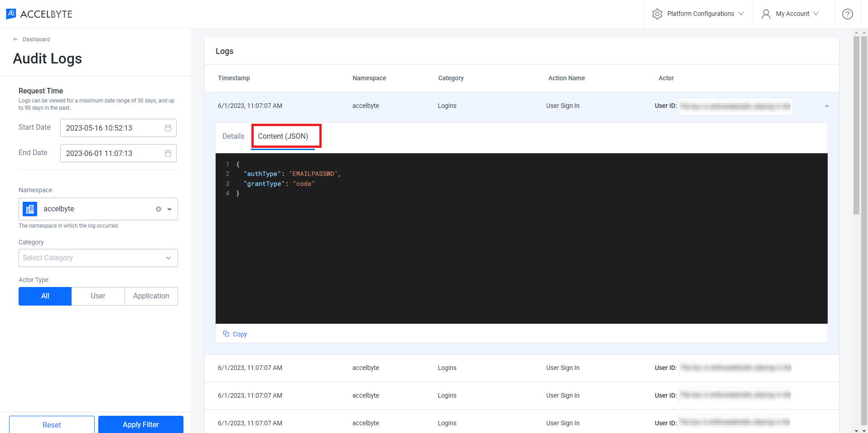Open the Select Category dropdown
868x433 pixels.
(98, 258)
